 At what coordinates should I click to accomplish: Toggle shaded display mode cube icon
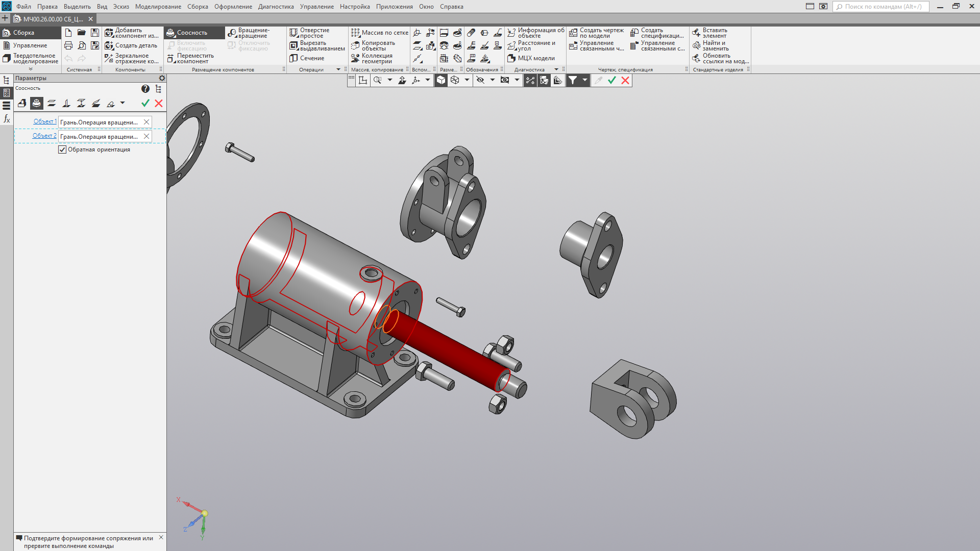441,80
